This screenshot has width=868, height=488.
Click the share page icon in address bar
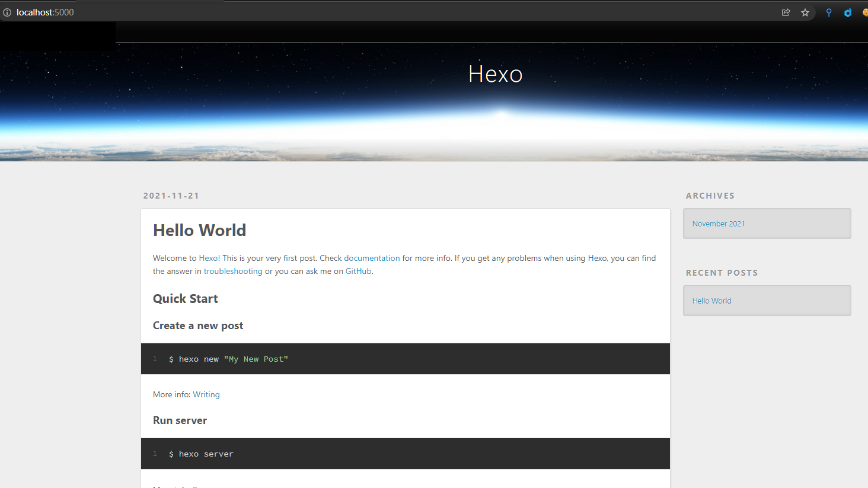(x=786, y=12)
